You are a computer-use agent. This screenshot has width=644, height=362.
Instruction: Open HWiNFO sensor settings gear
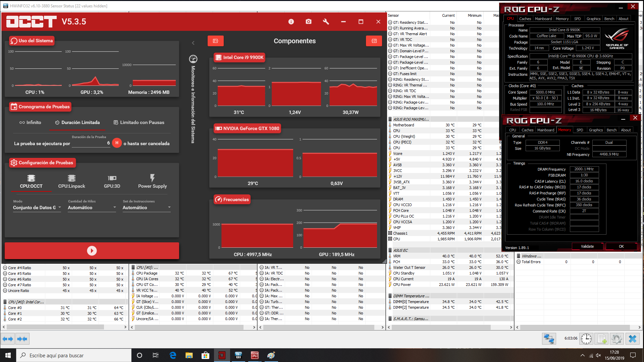616,339
